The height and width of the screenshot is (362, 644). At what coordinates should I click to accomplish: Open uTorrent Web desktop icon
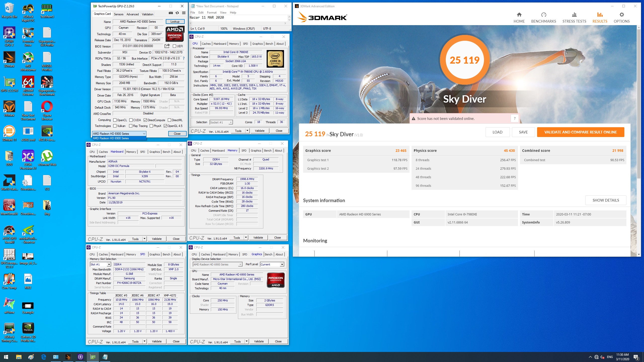coord(47,158)
